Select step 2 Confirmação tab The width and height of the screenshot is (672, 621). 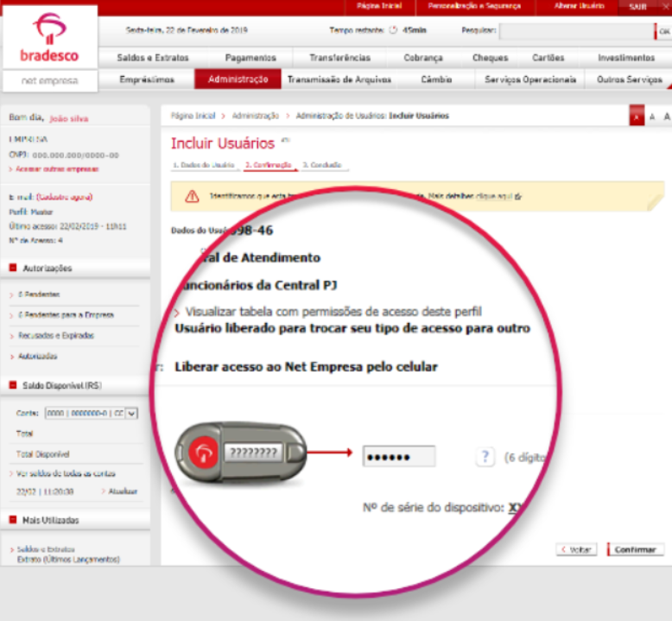pos(269,165)
